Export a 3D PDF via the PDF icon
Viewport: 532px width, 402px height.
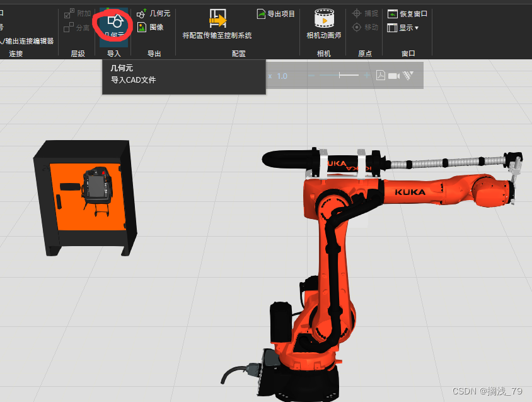[x=381, y=74]
